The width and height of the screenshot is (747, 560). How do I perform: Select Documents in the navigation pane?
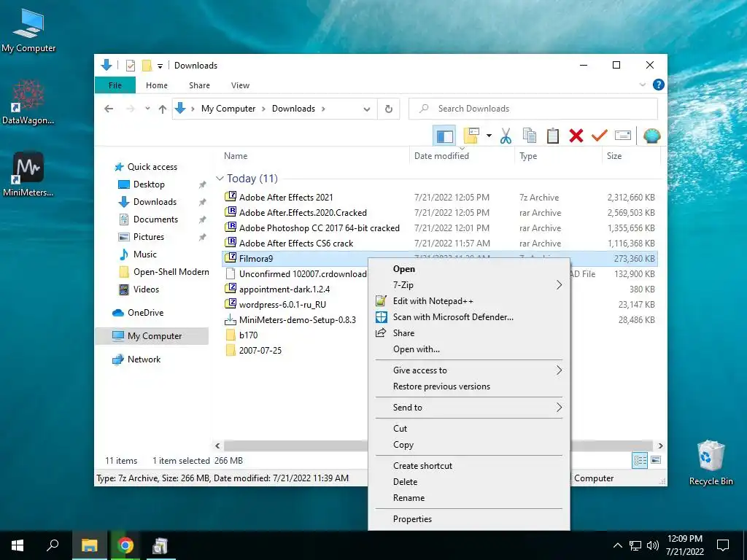[x=155, y=219]
